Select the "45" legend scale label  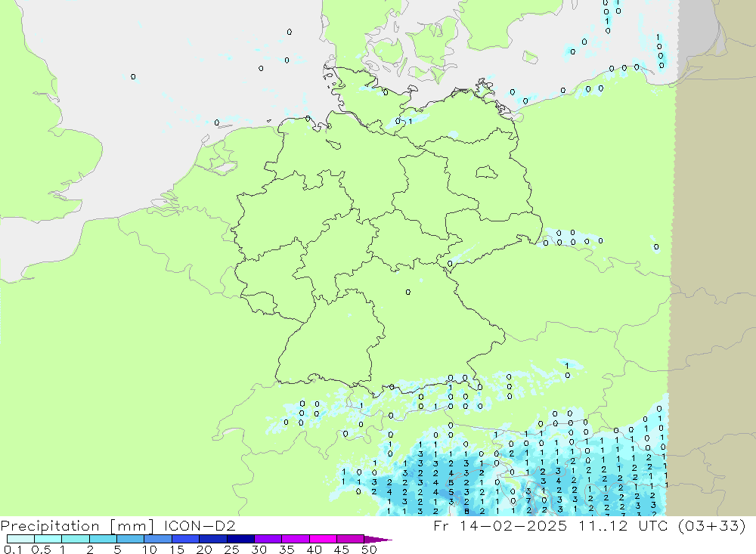tap(342, 549)
